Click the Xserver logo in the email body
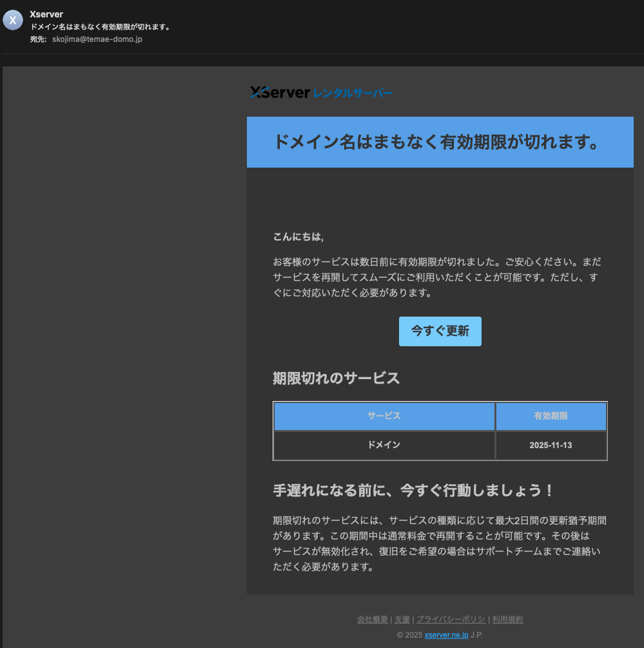Viewport: 644px width, 648px height. tap(280, 92)
